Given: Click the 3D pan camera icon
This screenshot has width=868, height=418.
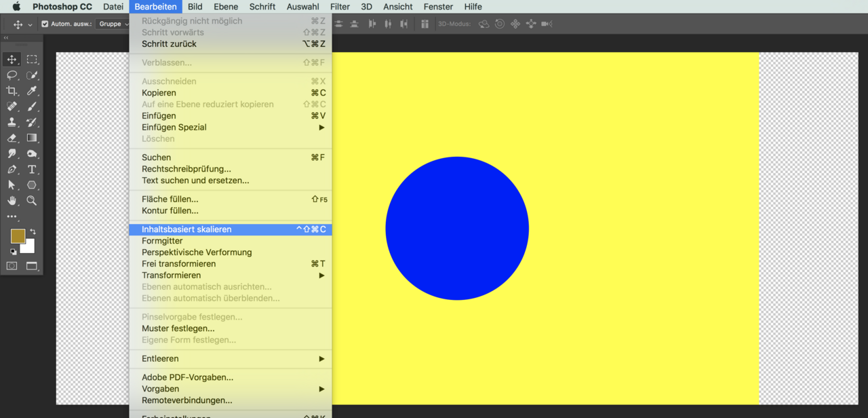Looking at the screenshot, I should coord(515,24).
